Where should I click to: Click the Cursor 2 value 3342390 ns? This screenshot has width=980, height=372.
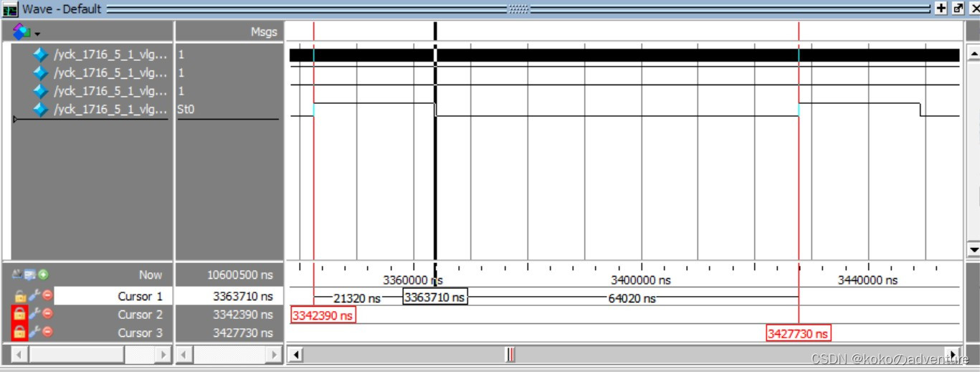coord(243,315)
